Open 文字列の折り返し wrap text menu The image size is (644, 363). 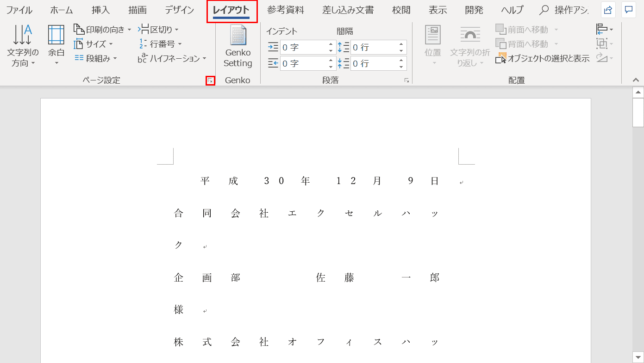[x=470, y=45]
